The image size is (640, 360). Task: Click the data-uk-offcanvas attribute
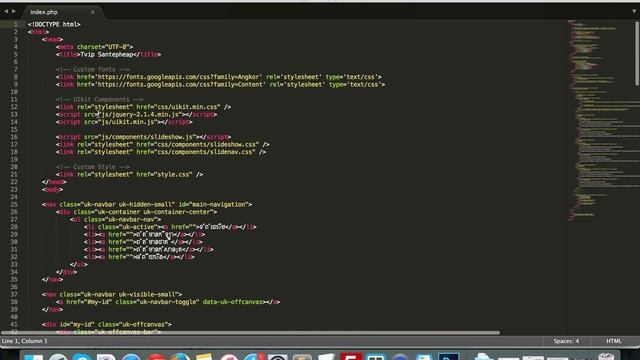click(233, 302)
